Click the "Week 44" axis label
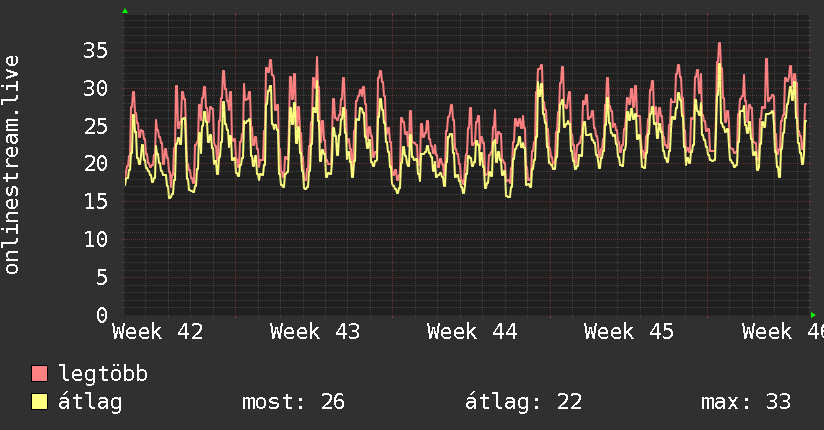This screenshot has width=824, height=430. tap(472, 332)
